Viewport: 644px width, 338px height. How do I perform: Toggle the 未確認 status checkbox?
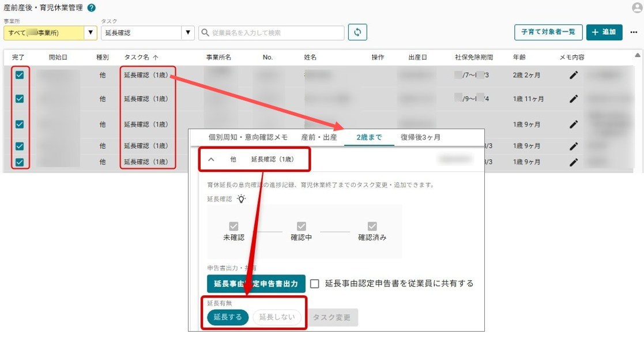[x=234, y=226]
